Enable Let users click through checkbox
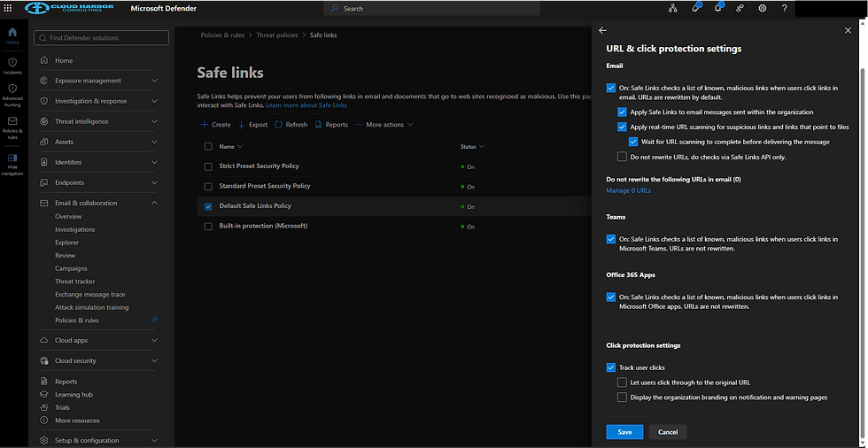 click(x=622, y=382)
